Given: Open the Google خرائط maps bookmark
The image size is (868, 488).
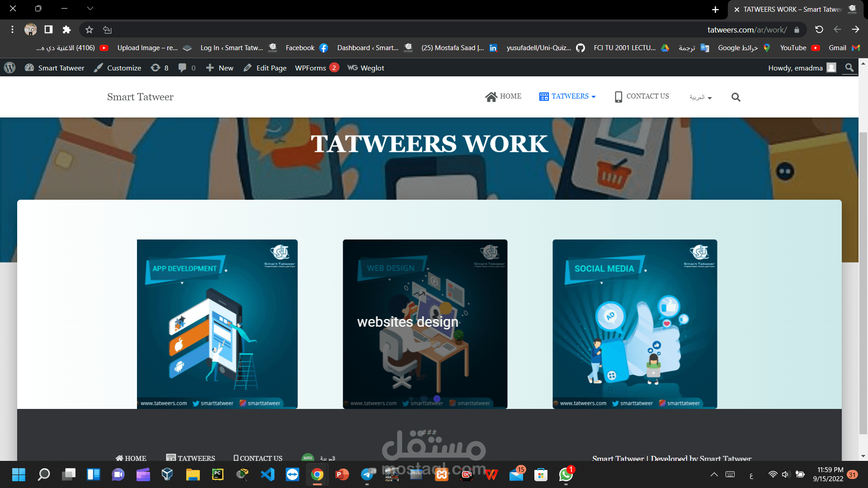Looking at the screenshot, I should coord(744,48).
